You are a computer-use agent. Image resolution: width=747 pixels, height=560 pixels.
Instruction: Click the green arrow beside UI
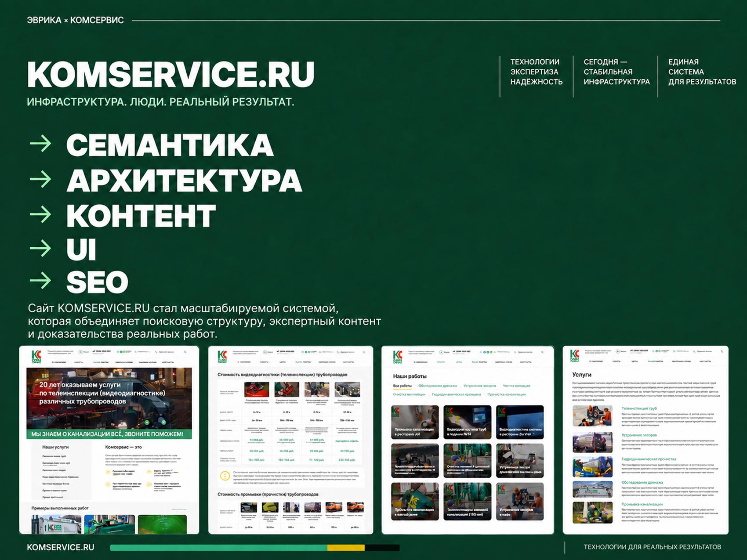click(x=40, y=248)
